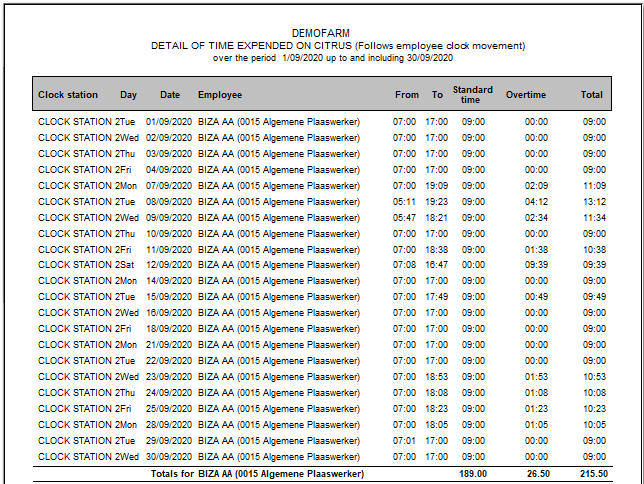The height and width of the screenshot is (484, 644).
Task: Select the date 16/09/2020
Action: [x=169, y=313]
